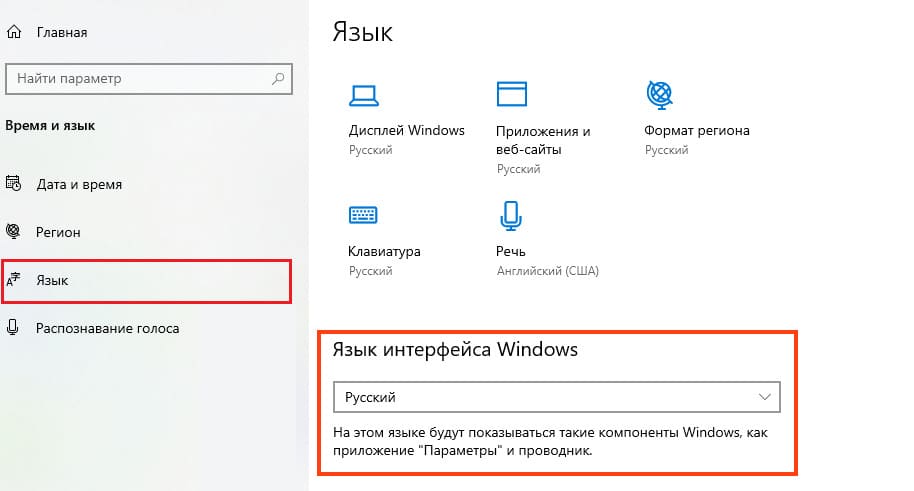
Task: Click the Формат региона globe icon
Action: click(x=659, y=94)
